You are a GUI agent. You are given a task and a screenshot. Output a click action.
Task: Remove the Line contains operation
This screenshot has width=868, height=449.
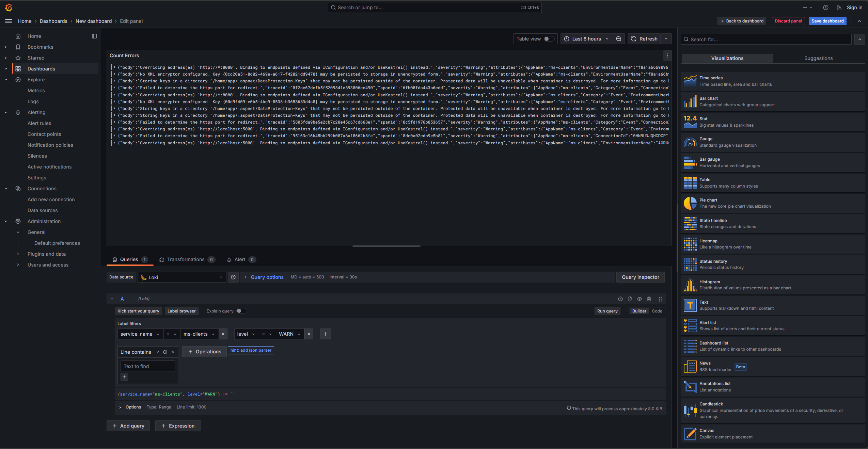coord(173,352)
